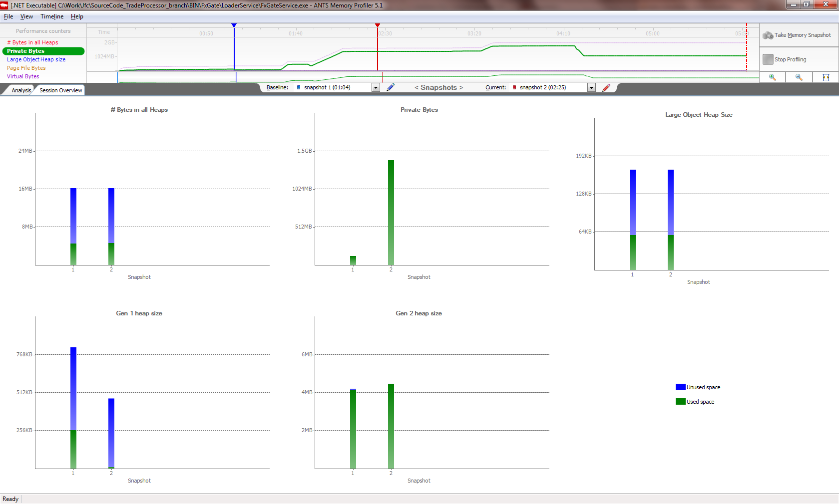Select Large Object Heap size counter
Image resolution: width=839 pixels, height=504 pixels.
pyautogui.click(x=36, y=59)
